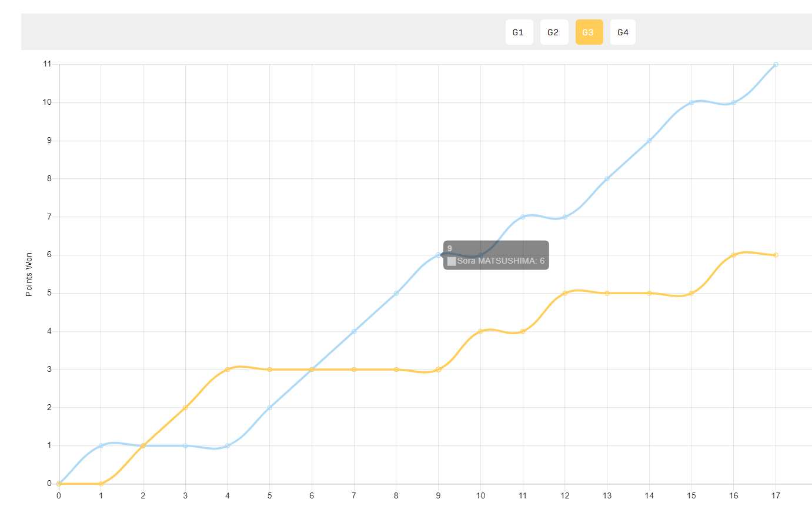Image resolution: width=812 pixels, height=509 pixels.
Task: Open the G4 game tab
Action: click(x=623, y=32)
